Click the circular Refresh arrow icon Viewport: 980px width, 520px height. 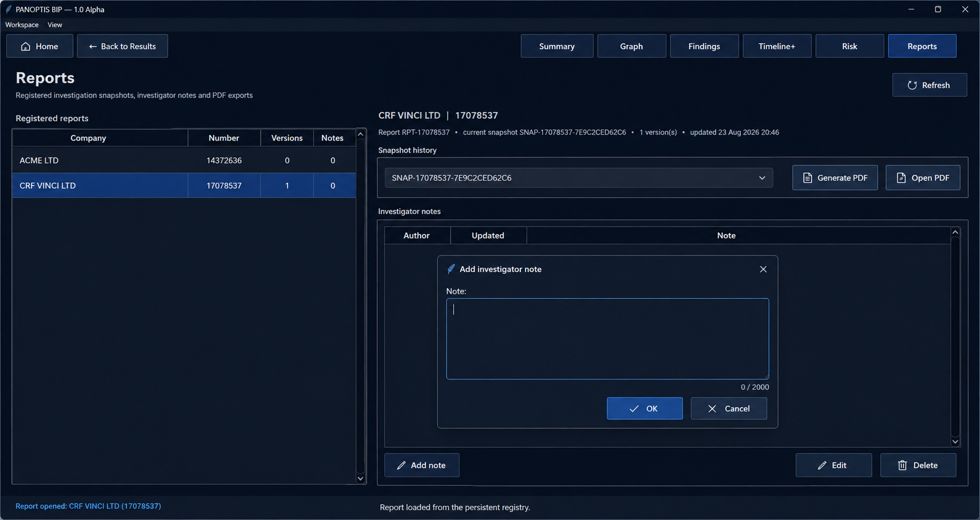(912, 85)
